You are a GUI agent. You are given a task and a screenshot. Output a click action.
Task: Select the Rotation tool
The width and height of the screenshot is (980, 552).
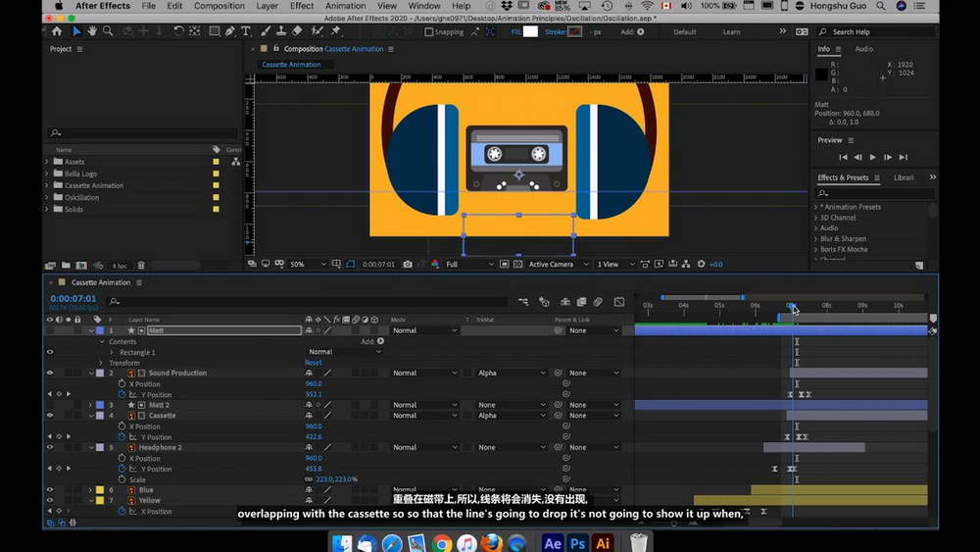tap(178, 31)
